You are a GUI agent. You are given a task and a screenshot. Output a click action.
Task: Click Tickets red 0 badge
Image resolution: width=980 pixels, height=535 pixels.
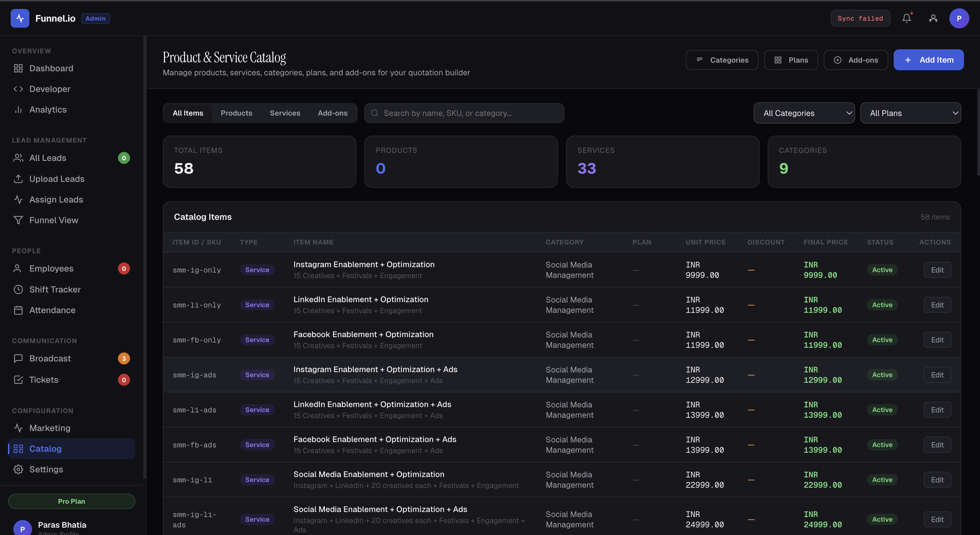pyautogui.click(x=124, y=379)
